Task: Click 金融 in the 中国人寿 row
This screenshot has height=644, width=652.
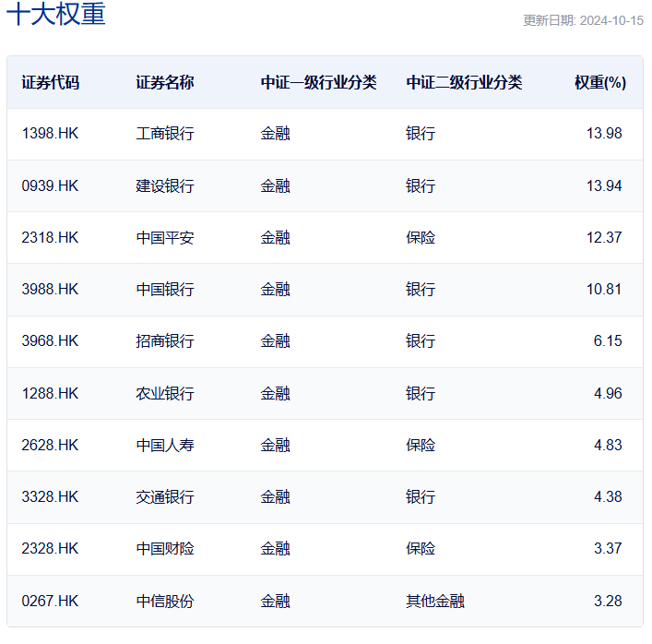Action: (x=275, y=445)
